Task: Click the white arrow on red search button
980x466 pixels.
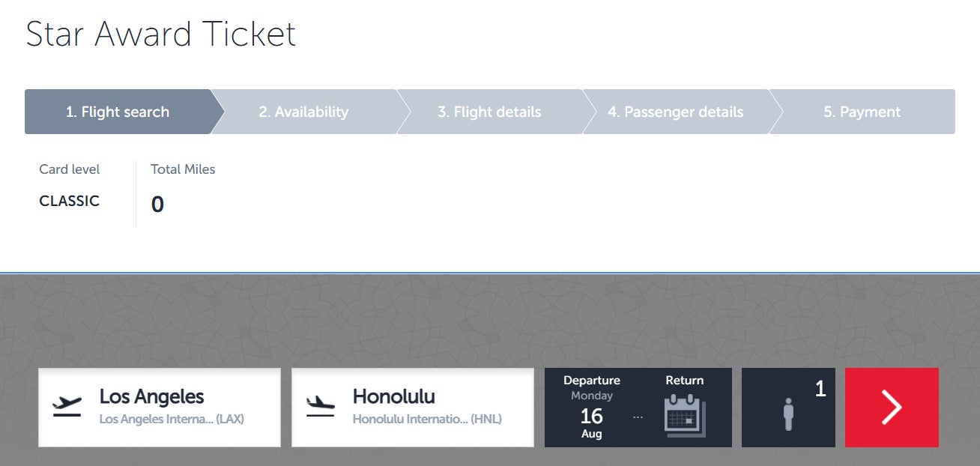Action: coord(892,408)
